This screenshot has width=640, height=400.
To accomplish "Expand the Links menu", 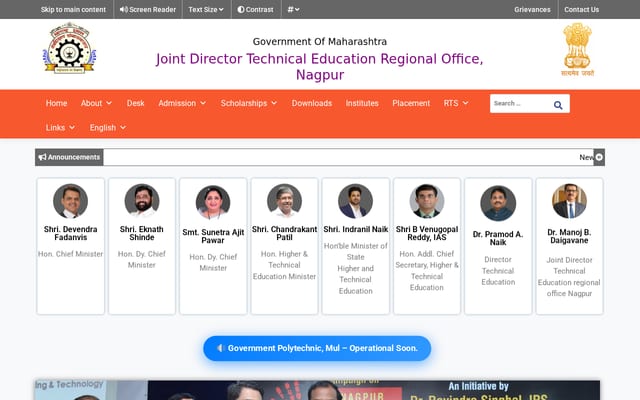I will (60, 128).
